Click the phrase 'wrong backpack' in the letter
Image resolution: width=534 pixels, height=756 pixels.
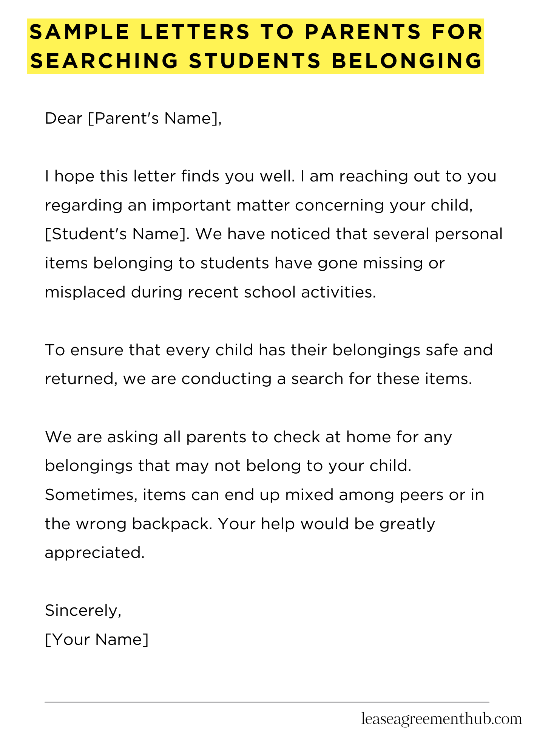coord(144,524)
